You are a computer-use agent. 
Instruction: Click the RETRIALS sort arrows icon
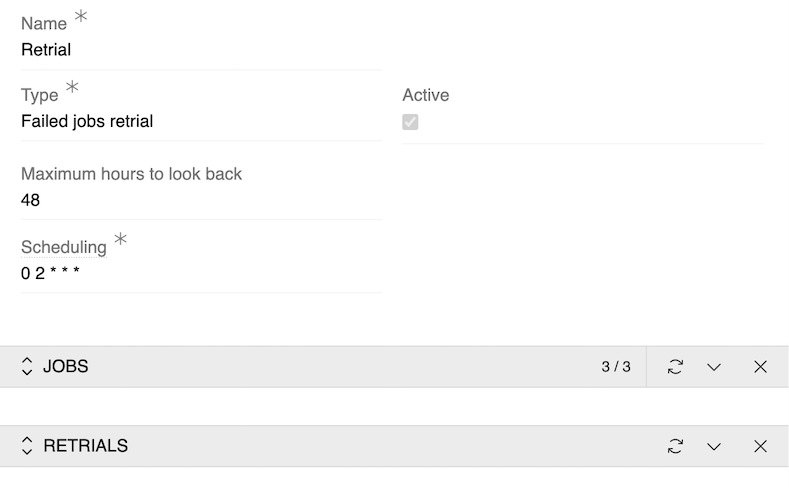[x=27, y=446]
